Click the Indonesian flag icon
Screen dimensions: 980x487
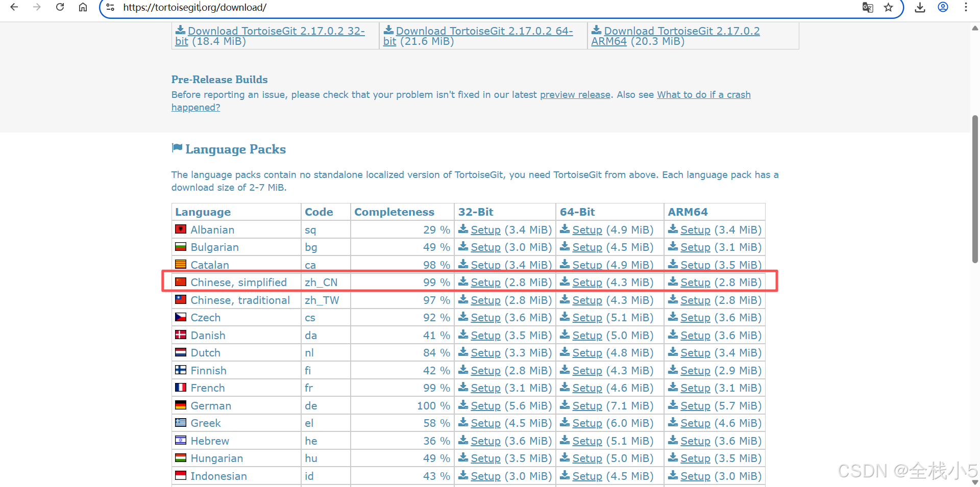[181, 475]
